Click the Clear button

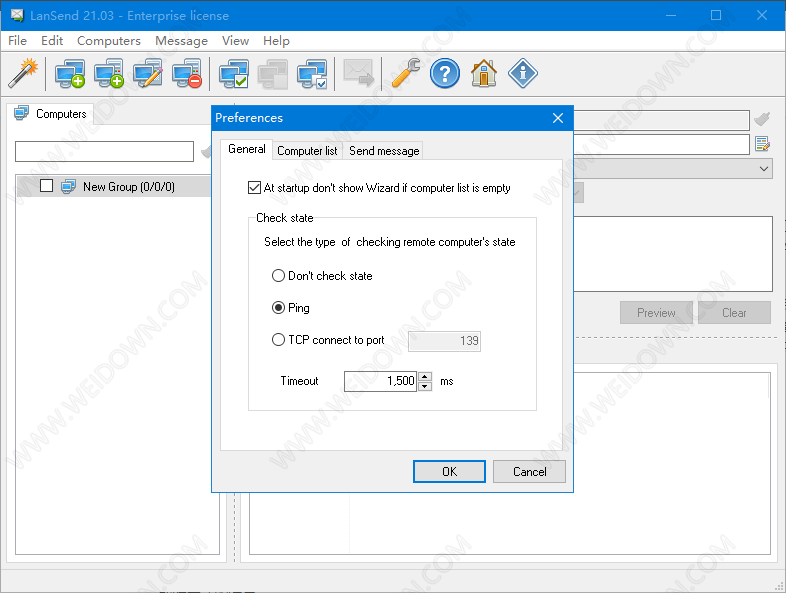tap(734, 313)
